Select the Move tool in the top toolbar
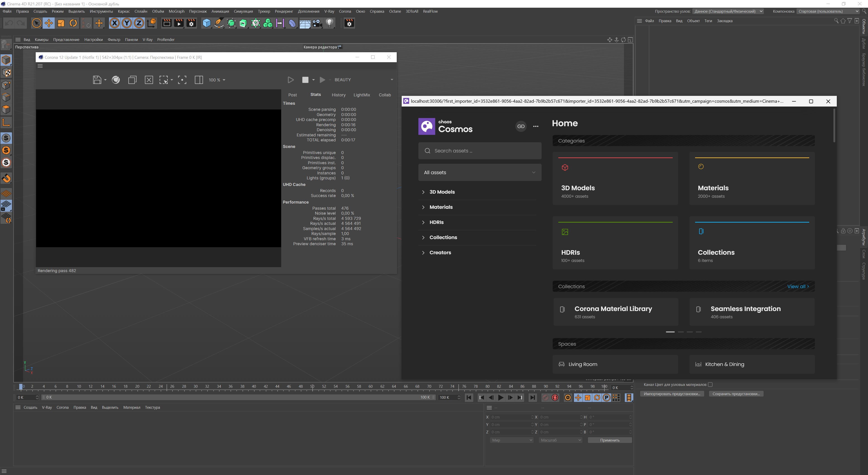The width and height of the screenshot is (868, 475). pyautogui.click(x=49, y=23)
